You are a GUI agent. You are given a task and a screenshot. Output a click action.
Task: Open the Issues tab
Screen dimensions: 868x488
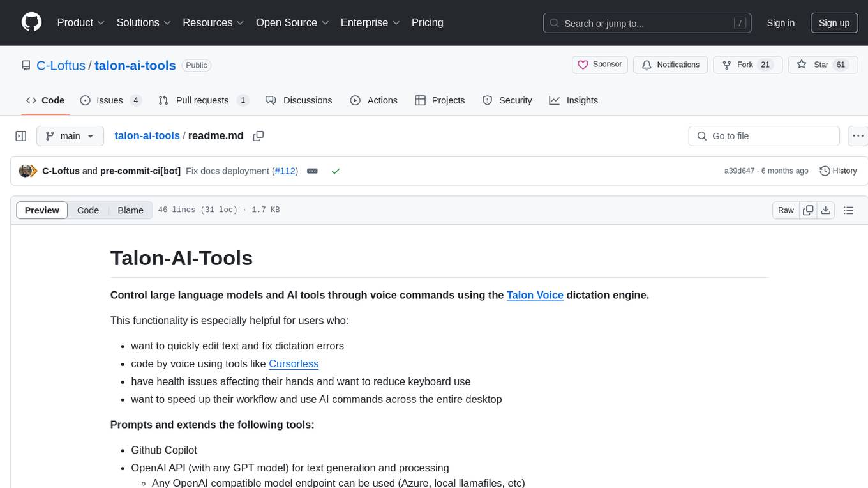pyautogui.click(x=111, y=100)
